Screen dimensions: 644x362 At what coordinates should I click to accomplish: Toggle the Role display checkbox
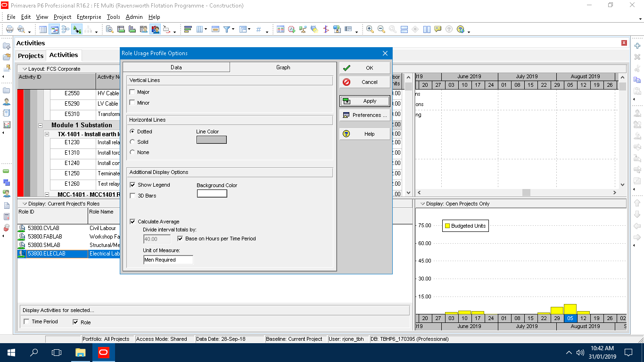pos(75,322)
